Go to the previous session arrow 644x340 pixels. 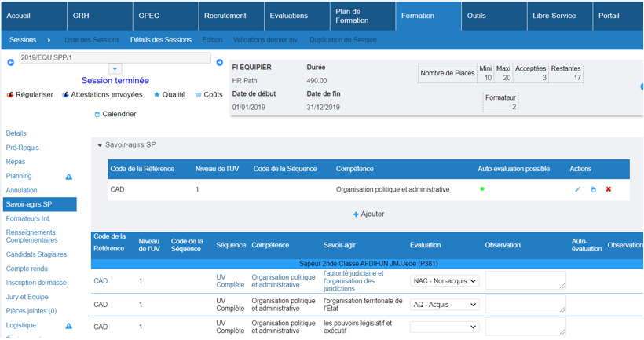[11, 63]
